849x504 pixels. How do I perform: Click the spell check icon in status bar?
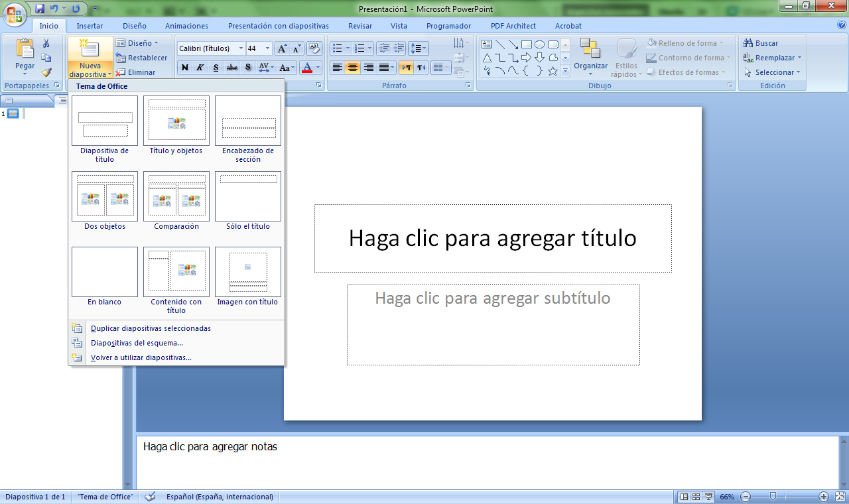click(151, 497)
